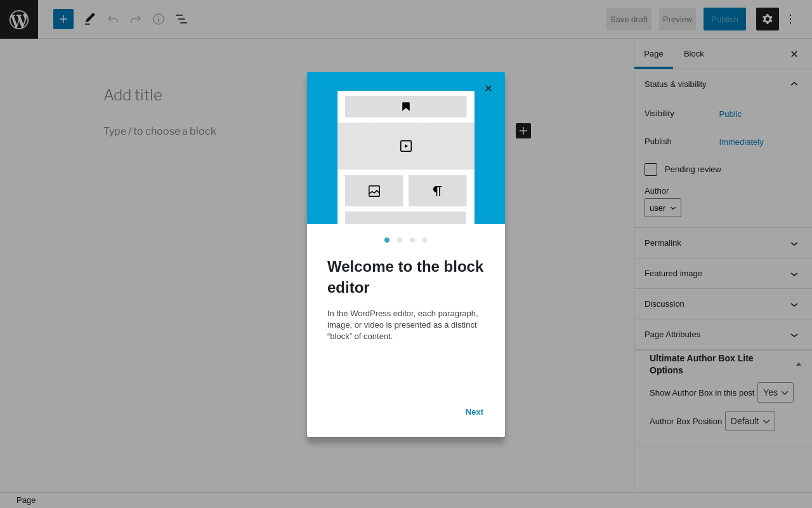
Task: Jump to the fourth welcome guide page dot
Action: 425,240
